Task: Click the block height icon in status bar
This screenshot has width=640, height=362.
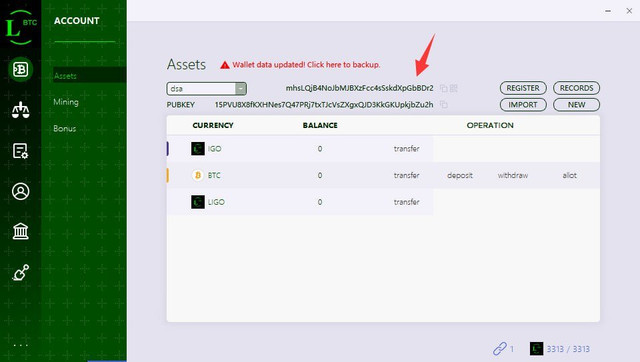Action: click(536, 349)
